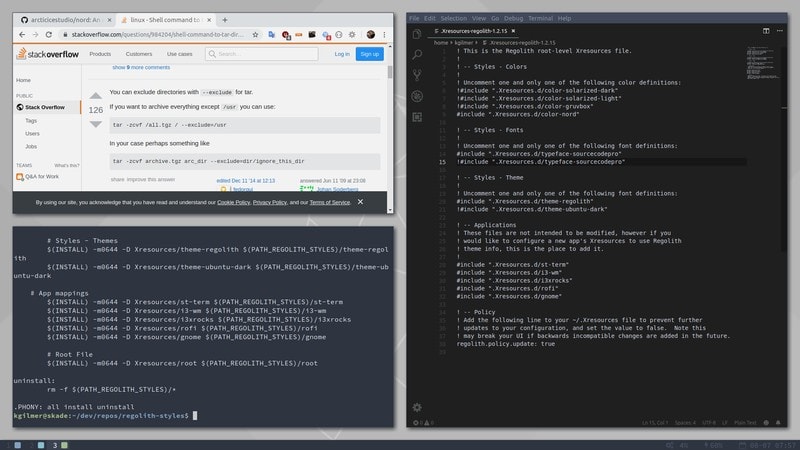Screen dimensions: 800x450
Task: Click the feedback smiley in VS Code status bar
Action: 766,422
